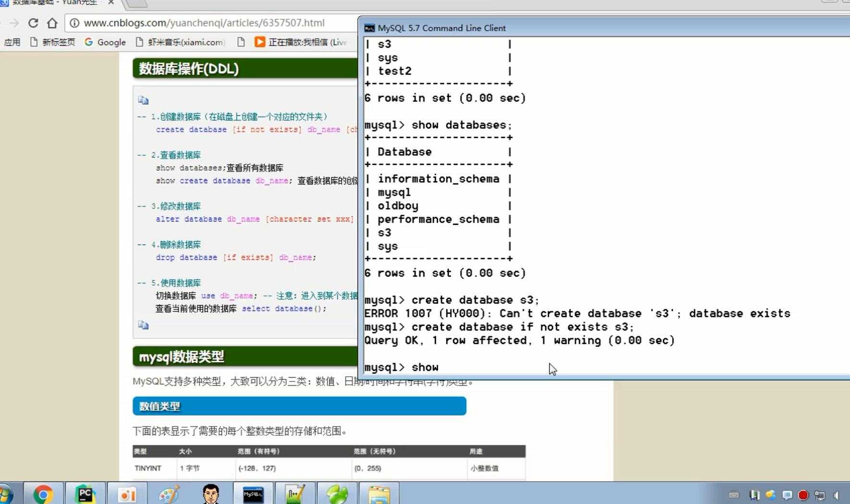Click the network icon in system tray
Screen dimensions: 850x504
pyautogui.click(x=820, y=495)
